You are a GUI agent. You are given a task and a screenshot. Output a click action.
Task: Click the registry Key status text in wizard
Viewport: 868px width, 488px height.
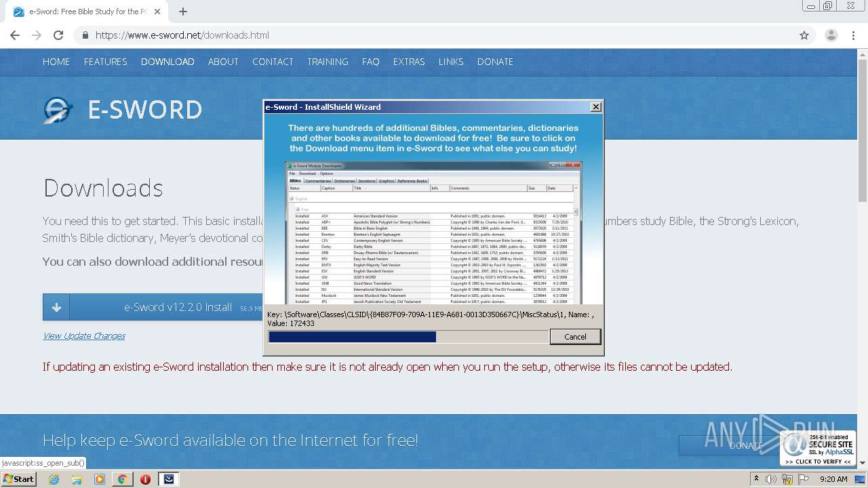[431, 319]
